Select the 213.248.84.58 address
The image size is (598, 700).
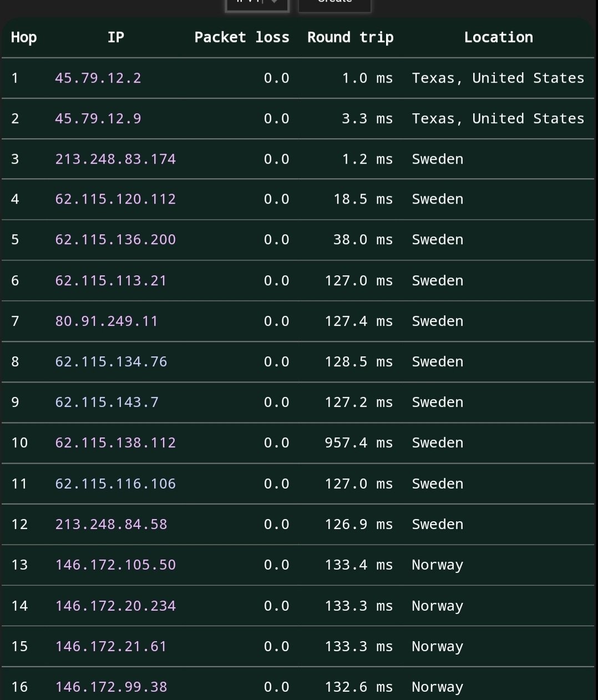coord(111,525)
